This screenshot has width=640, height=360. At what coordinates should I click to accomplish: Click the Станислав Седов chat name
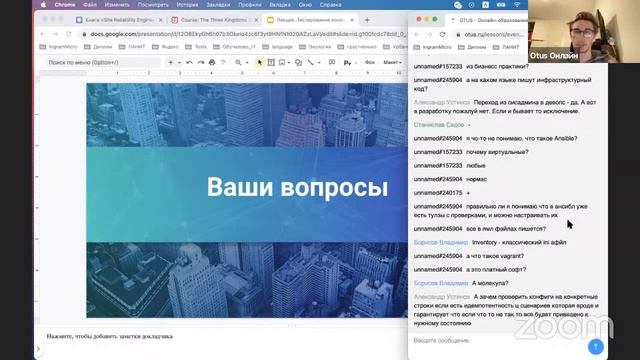439,124
